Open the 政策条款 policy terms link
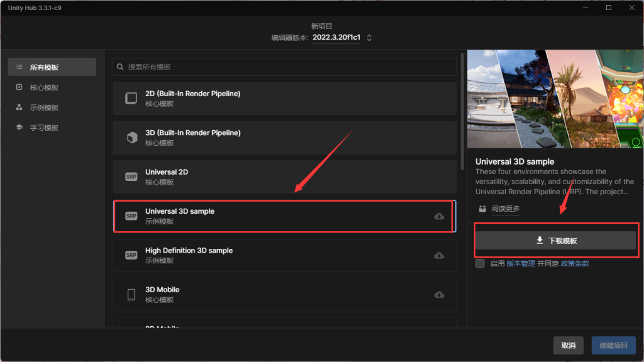 click(575, 263)
